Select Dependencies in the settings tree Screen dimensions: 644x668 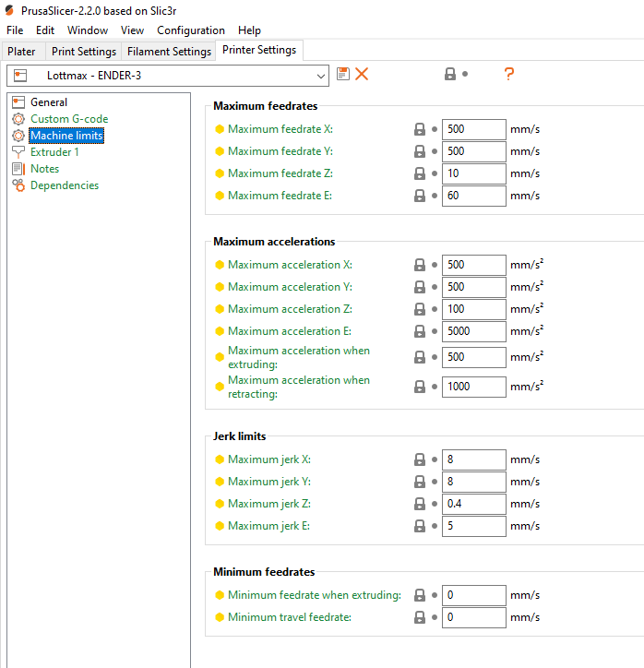(65, 185)
